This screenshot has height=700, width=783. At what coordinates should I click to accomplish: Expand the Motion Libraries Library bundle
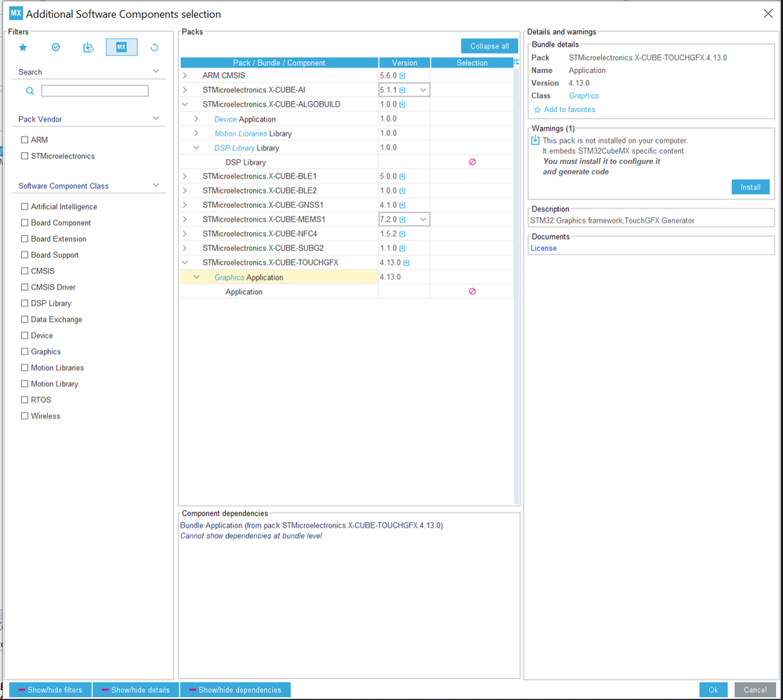pyautogui.click(x=196, y=134)
